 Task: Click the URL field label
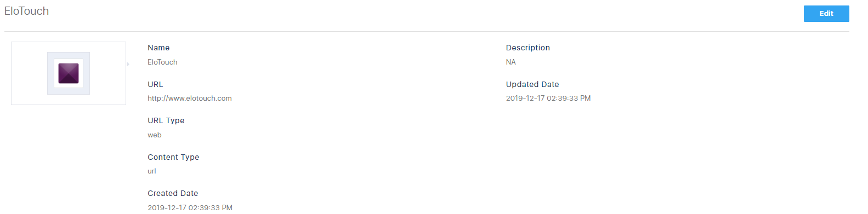coord(155,84)
